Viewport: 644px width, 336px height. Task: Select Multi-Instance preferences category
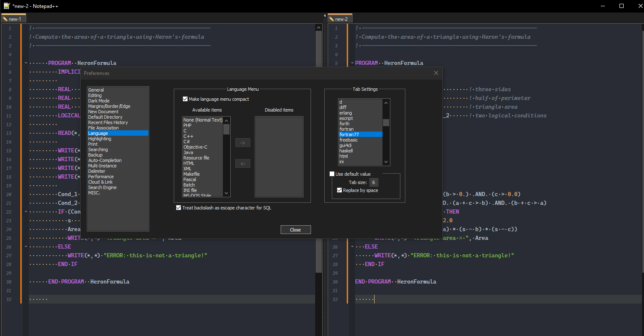[x=118, y=166]
